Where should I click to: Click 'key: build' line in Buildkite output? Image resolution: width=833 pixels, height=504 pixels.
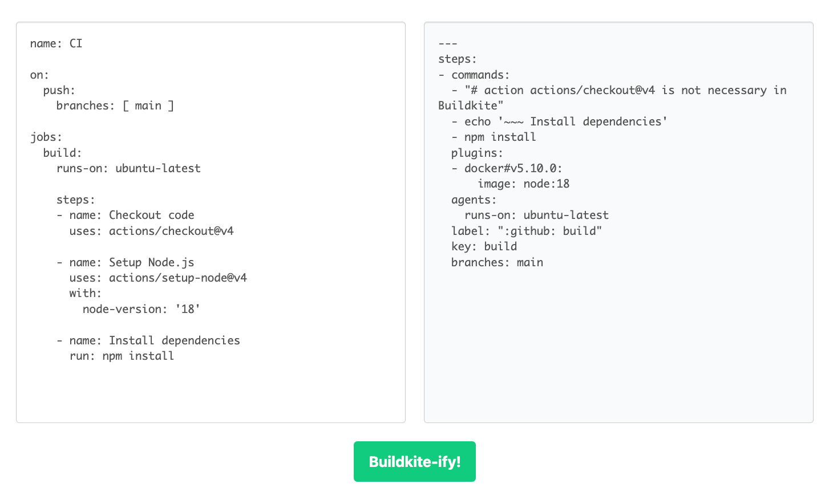pyautogui.click(x=484, y=246)
